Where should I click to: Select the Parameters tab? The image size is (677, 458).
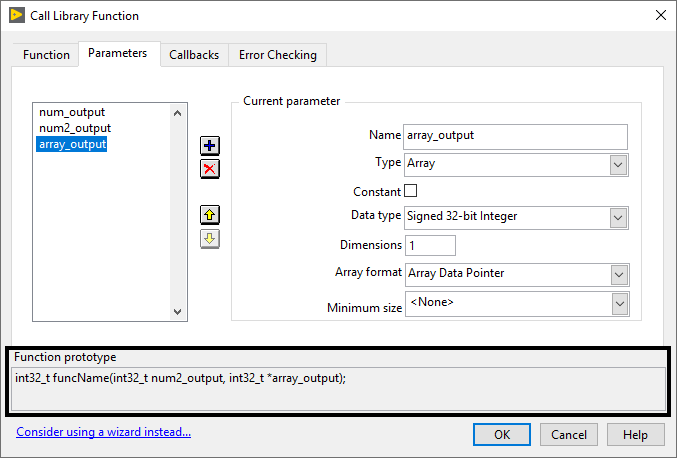click(x=117, y=53)
